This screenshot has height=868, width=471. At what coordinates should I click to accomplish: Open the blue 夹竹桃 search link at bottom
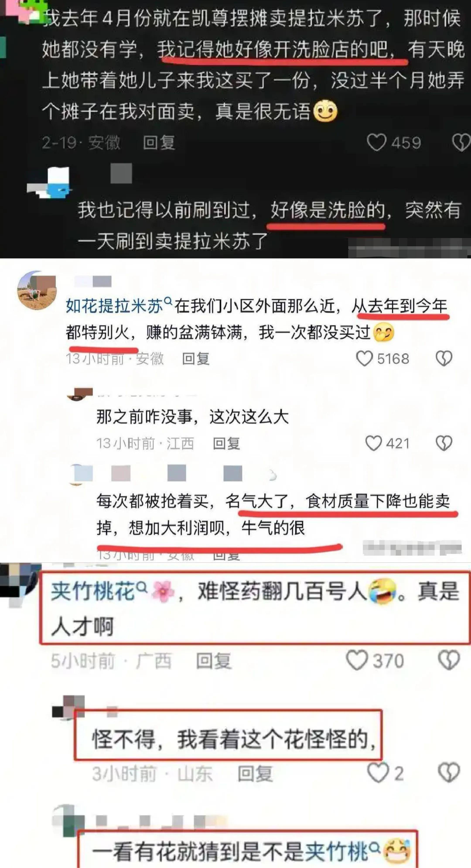342,851
